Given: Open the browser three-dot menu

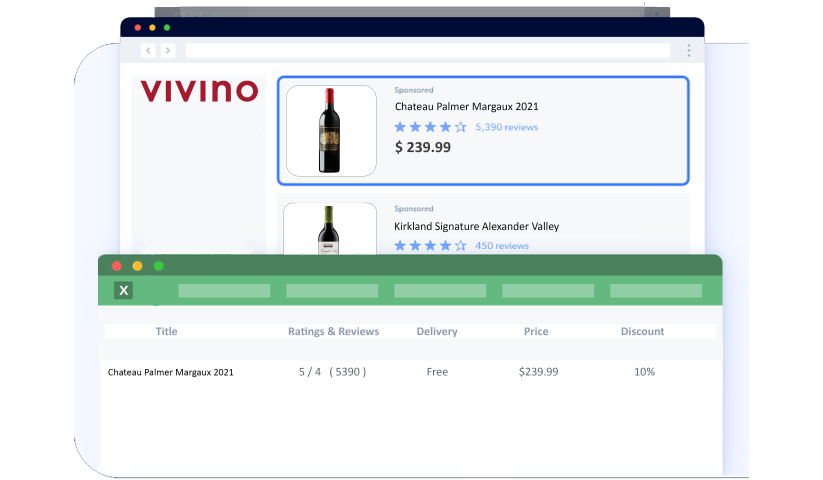Looking at the screenshot, I should [x=689, y=50].
